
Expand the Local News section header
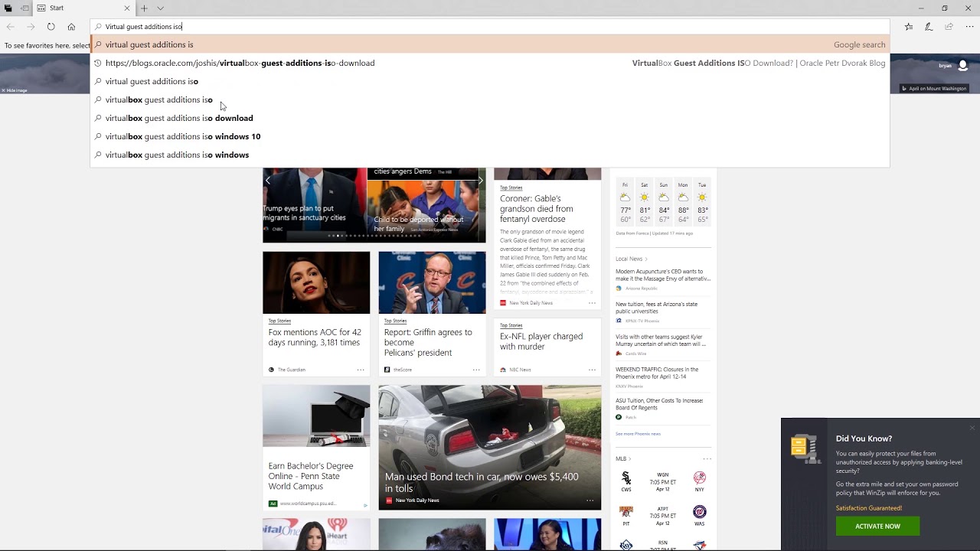point(632,259)
